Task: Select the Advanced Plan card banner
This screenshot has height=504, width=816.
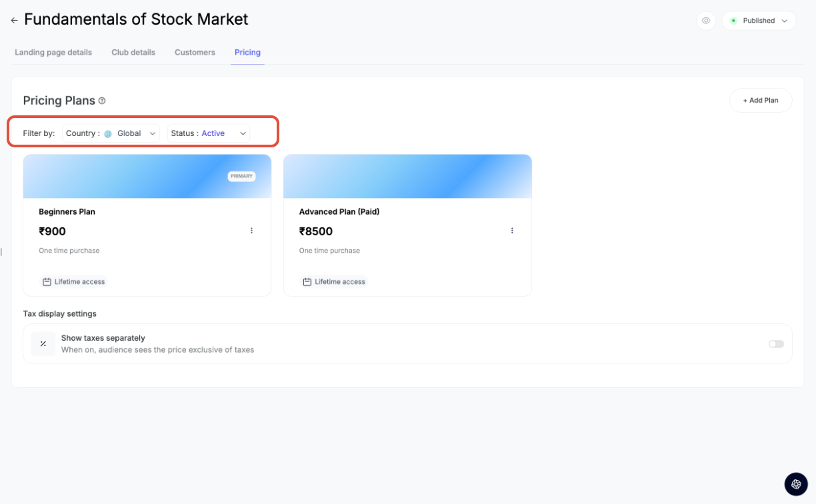Action: pyautogui.click(x=407, y=177)
